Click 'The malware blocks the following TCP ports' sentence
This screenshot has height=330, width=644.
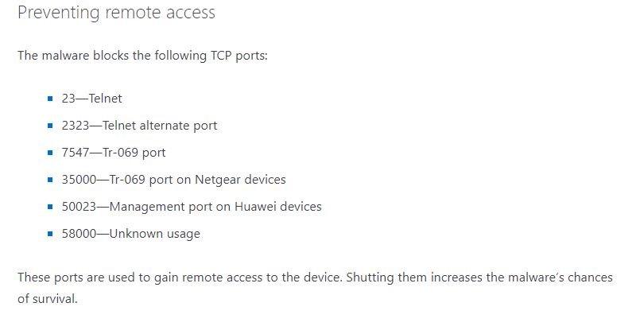tap(142, 55)
